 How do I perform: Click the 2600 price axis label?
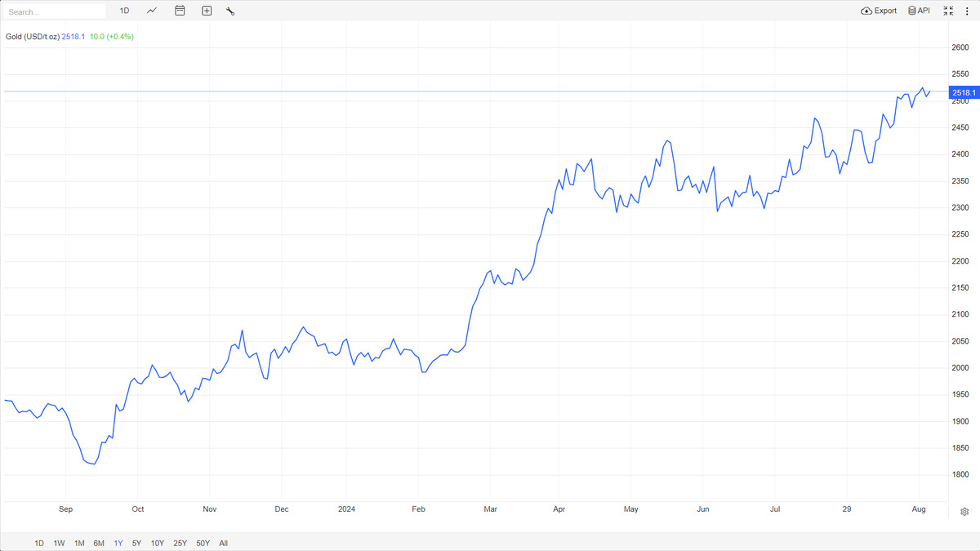tap(960, 47)
